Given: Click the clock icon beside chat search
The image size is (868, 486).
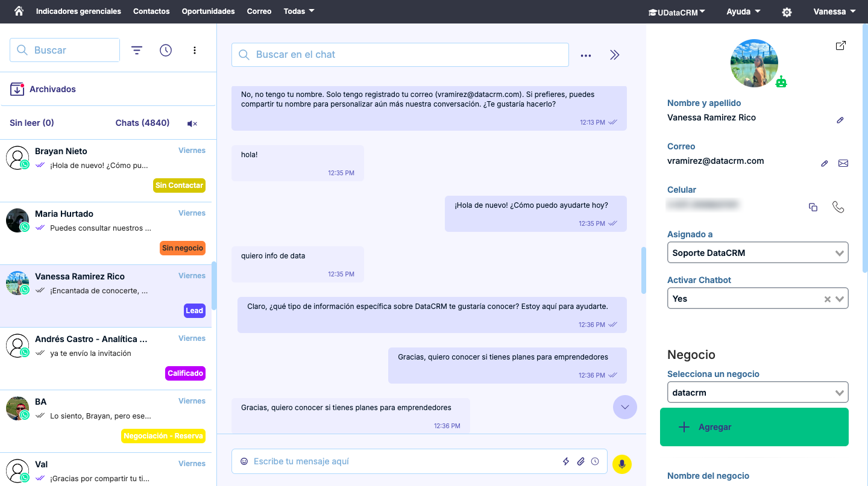Looking at the screenshot, I should coord(166,51).
